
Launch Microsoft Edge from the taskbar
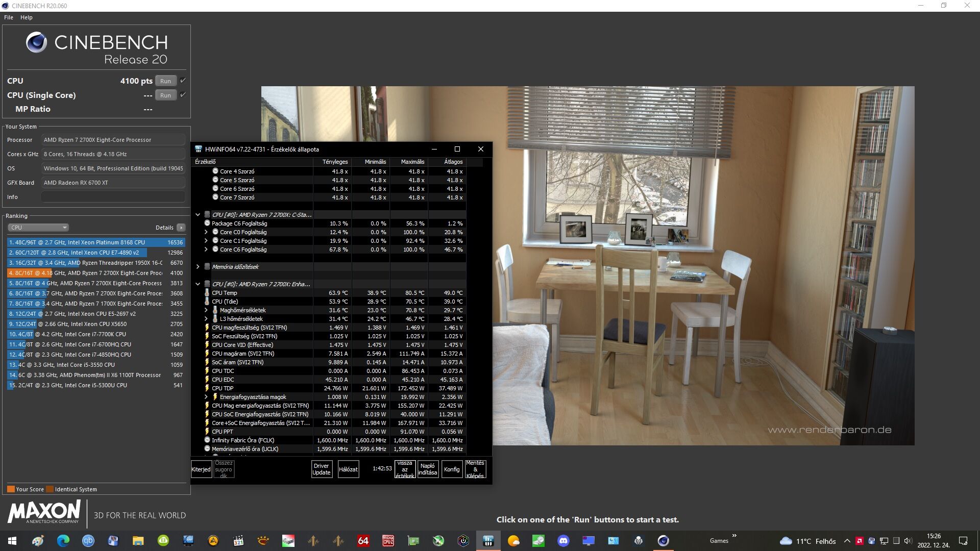coord(63,541)
